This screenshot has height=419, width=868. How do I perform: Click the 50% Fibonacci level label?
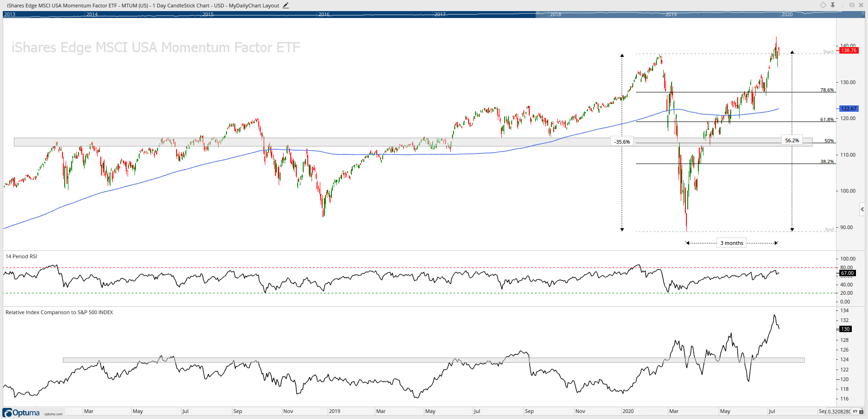pyautogui.click(x=829, y=140)
